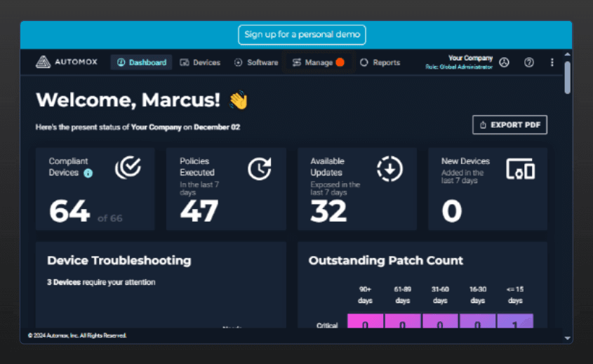Click the Outstanding Patch Count heading

click(386, 260)
